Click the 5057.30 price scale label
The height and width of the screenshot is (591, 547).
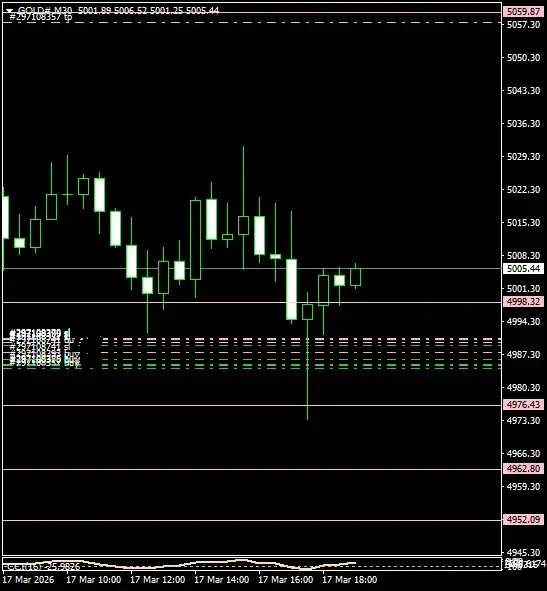pos(523,25)
